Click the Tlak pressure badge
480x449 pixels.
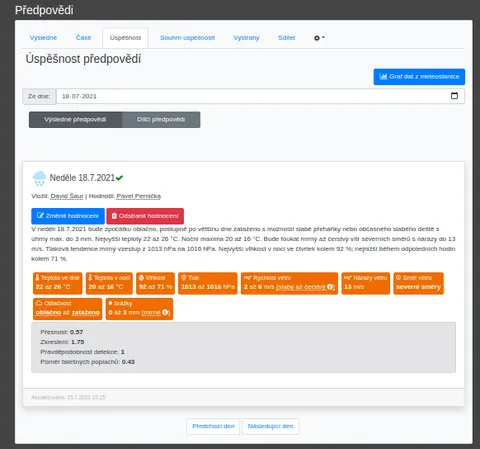208,283
